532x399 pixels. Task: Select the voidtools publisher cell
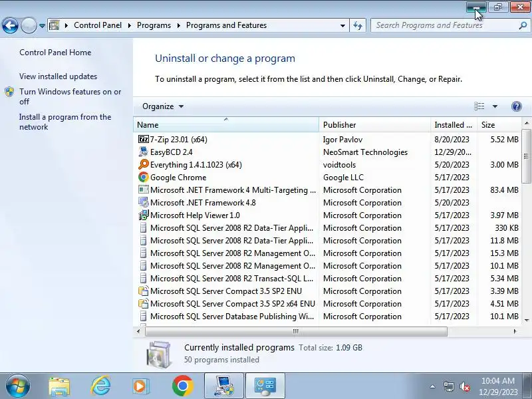click(339, 164)
